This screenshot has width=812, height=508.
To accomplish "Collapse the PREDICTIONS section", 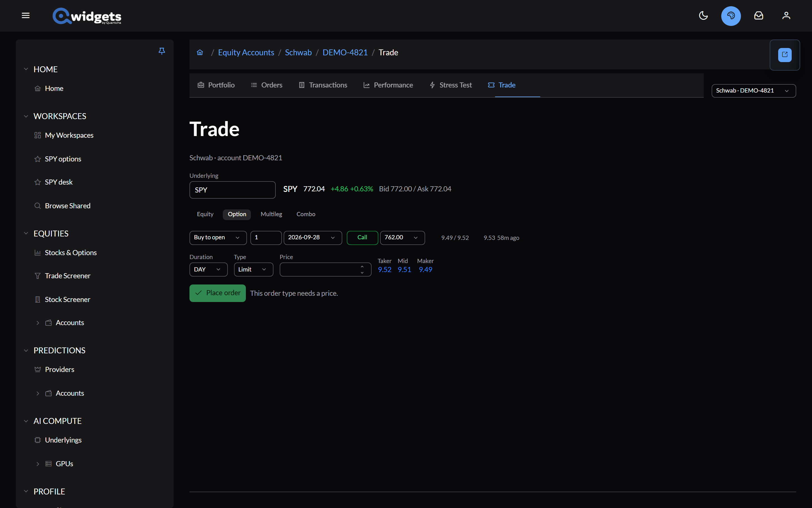I will click(26, 351).
